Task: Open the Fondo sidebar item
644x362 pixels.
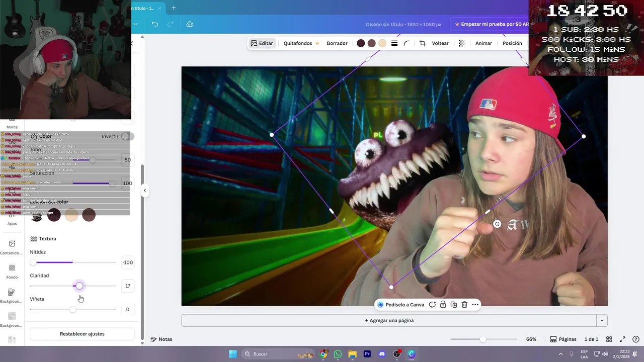Action: pos(12,271)
